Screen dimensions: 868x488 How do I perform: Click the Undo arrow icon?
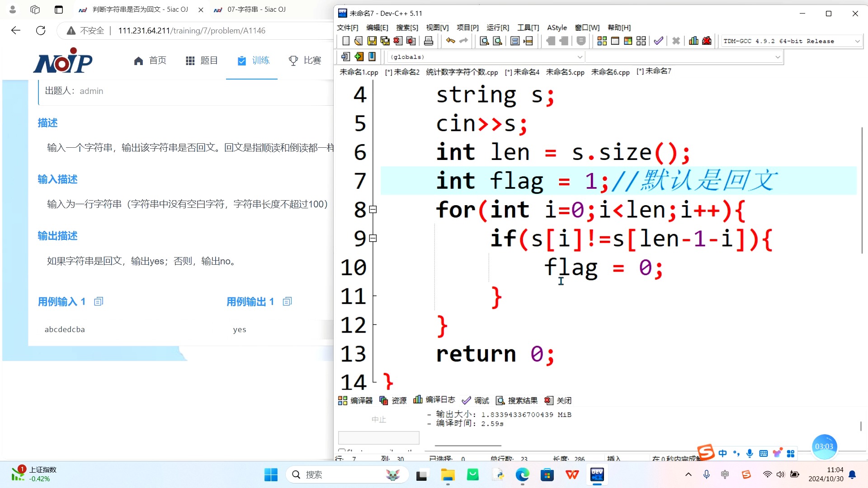pyautogui.click(x=450, y=41)
